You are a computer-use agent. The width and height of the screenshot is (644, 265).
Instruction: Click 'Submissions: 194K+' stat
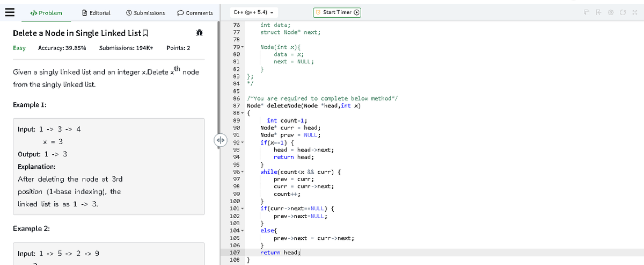(126, 48)
